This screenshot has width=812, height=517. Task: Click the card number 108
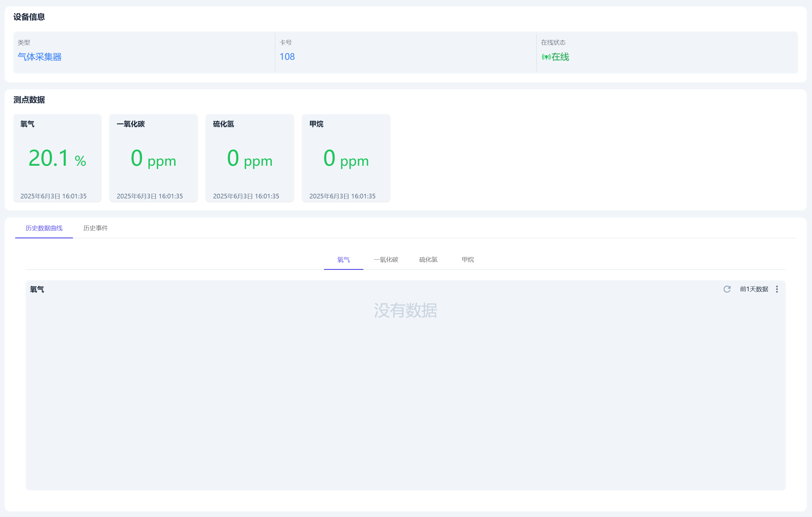tap(287, 57)
